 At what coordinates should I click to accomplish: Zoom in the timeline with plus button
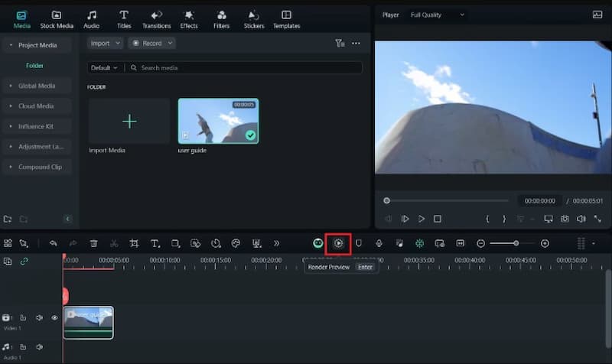(x=545, y=243)
